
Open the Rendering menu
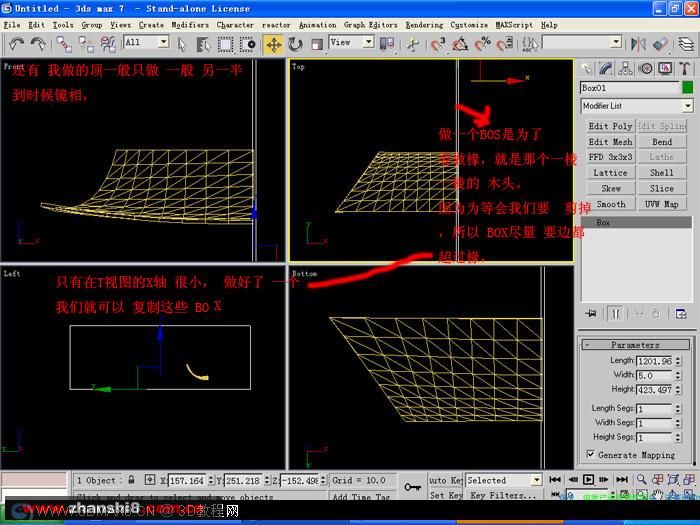pyautogui.click(x=424, y=25)
